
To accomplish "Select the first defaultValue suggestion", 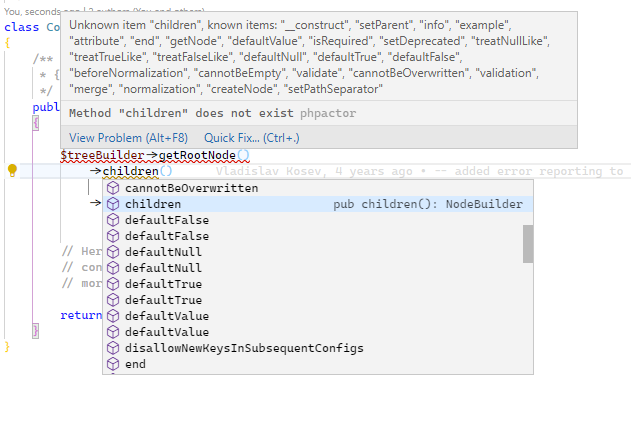I will (318, 316).
